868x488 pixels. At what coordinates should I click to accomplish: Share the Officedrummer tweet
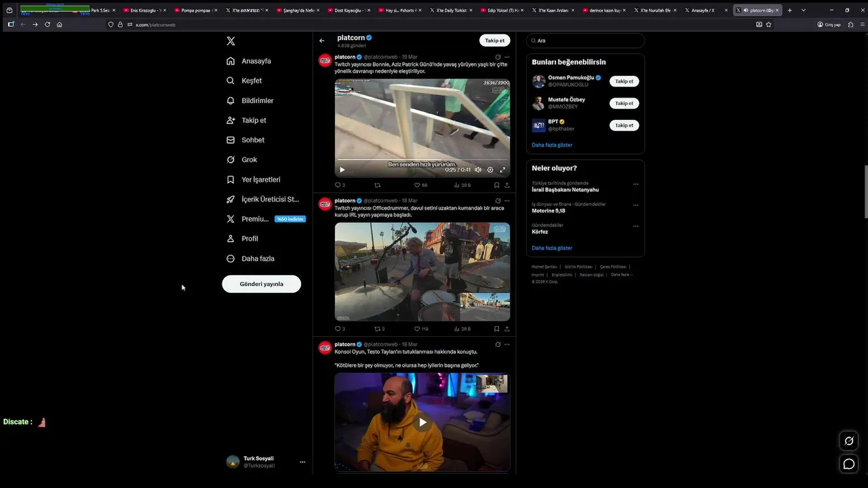pos(507,329)
